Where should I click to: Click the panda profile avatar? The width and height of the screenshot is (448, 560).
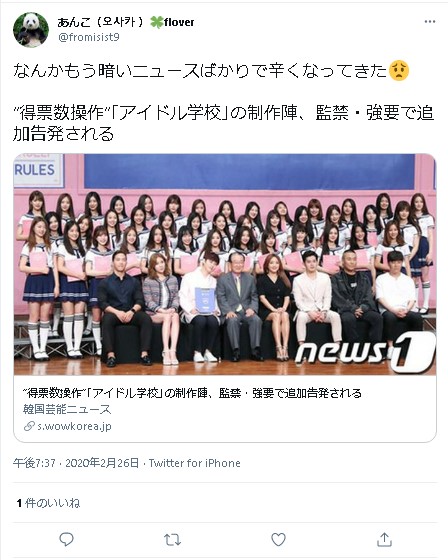31,30
